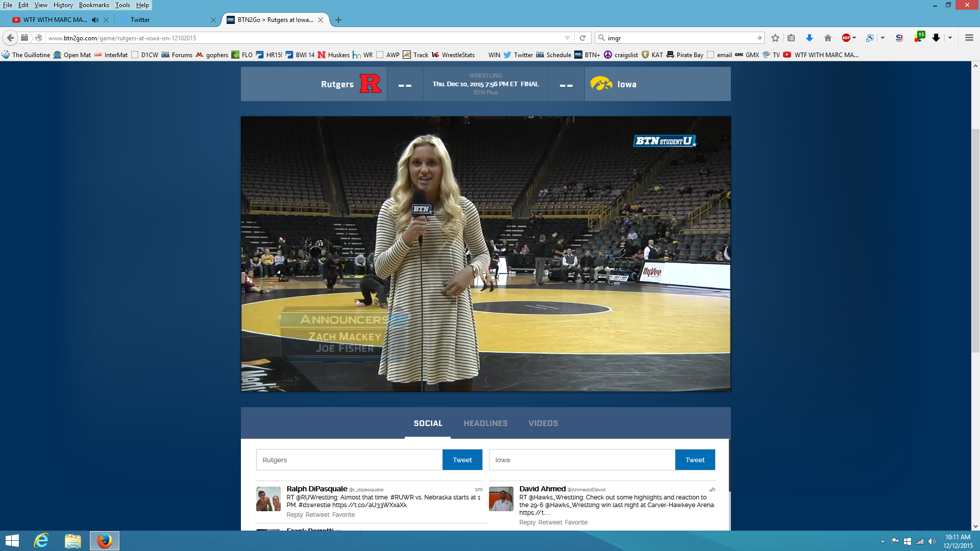The image size is (980, 551).
Task: Expand the Adblock Plus dropdown arrow
Action: 854,38
